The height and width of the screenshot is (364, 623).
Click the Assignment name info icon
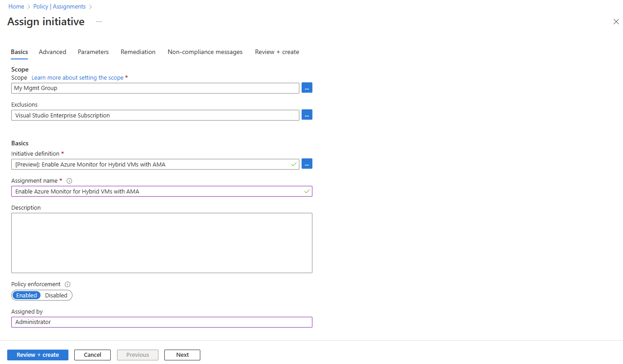point(69,181)
